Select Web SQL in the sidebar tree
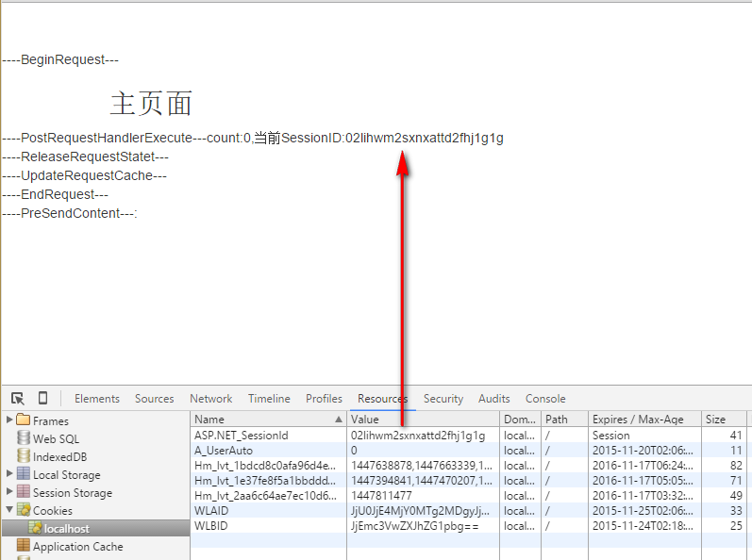 pos(56,438)
